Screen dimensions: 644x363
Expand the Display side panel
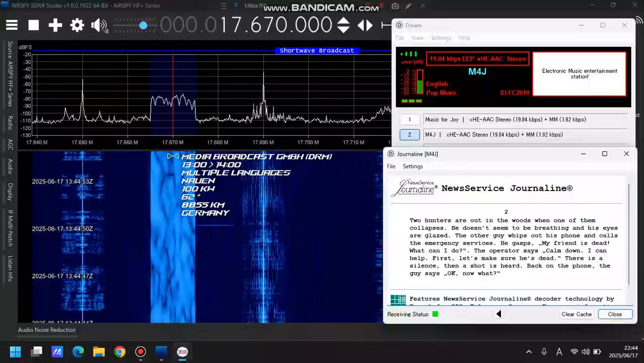point(10,192)
